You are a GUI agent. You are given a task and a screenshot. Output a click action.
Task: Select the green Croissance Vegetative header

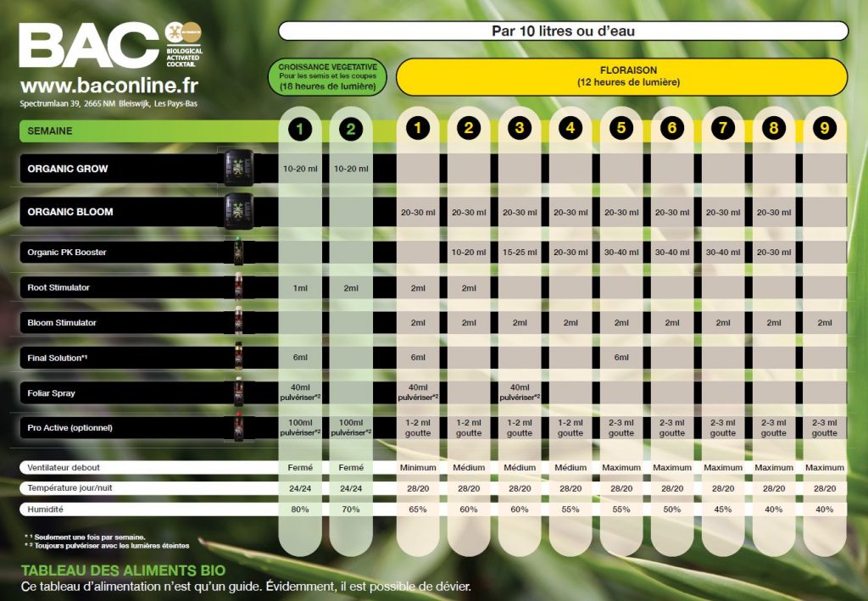pos(327,76)
